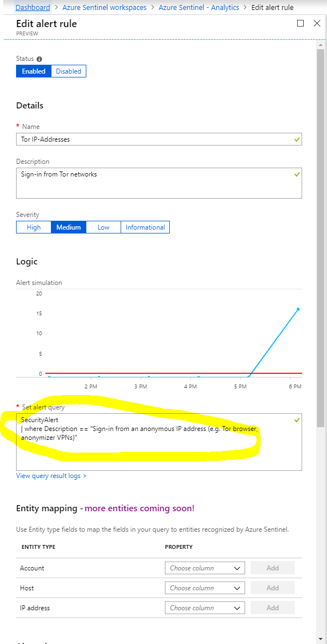Select Low severity
The height and width of the screenshot is (644, 327).
click(103, 227)
